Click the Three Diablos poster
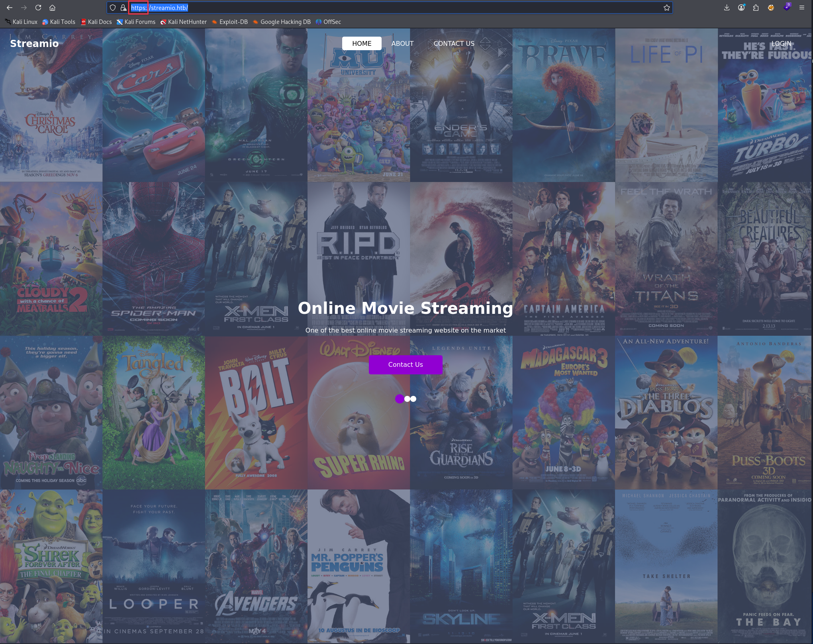This screenshot has height=644, width=813. [x=666, y=413]
